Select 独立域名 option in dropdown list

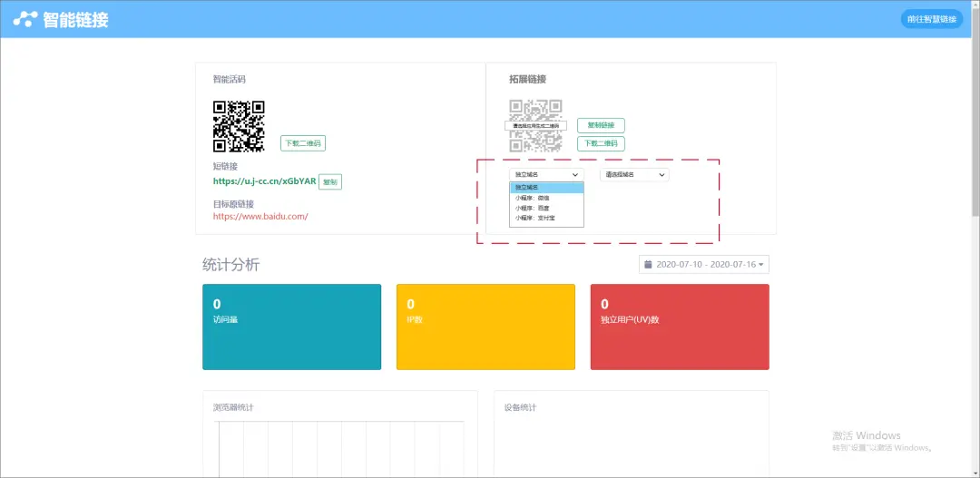pos(546,188)
